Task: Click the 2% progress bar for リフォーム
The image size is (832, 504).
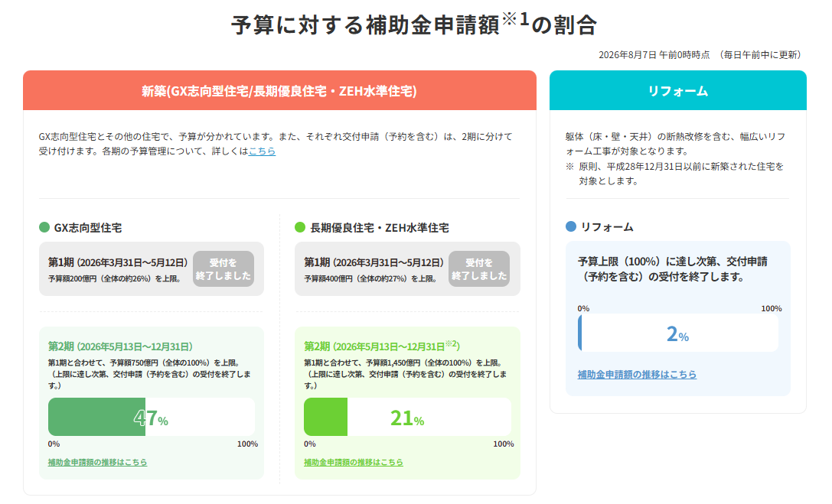Action: (x=678, y=333)
